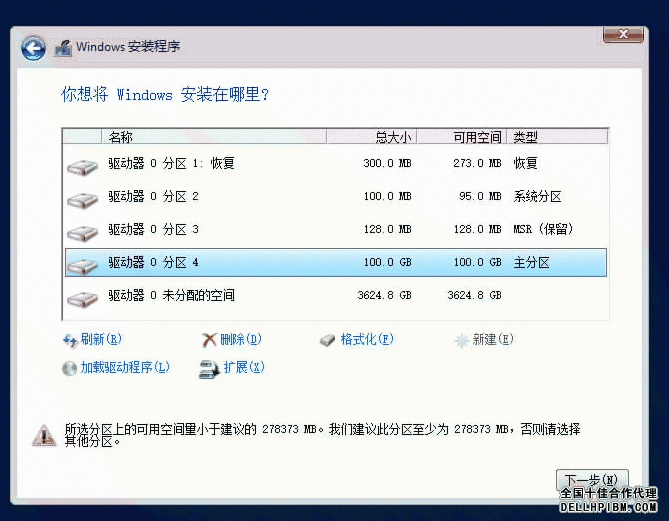This screenshot has width=669, height=521.
Task: Click the load driver disc icon
Action: pyautogui.click(x=69, y=368)
